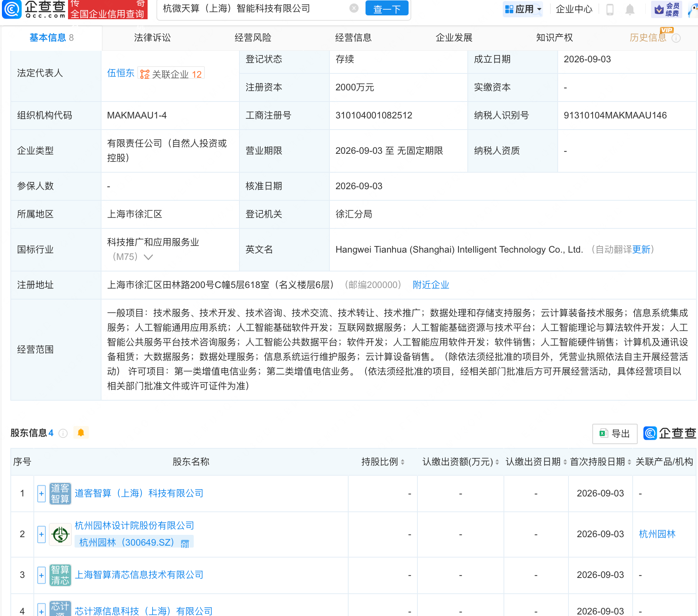Image resolution: width=698 pixels, height=616 pixels.
Task: Click the 全国企业信用查询 red banner
Action: (x=108, y=9)
